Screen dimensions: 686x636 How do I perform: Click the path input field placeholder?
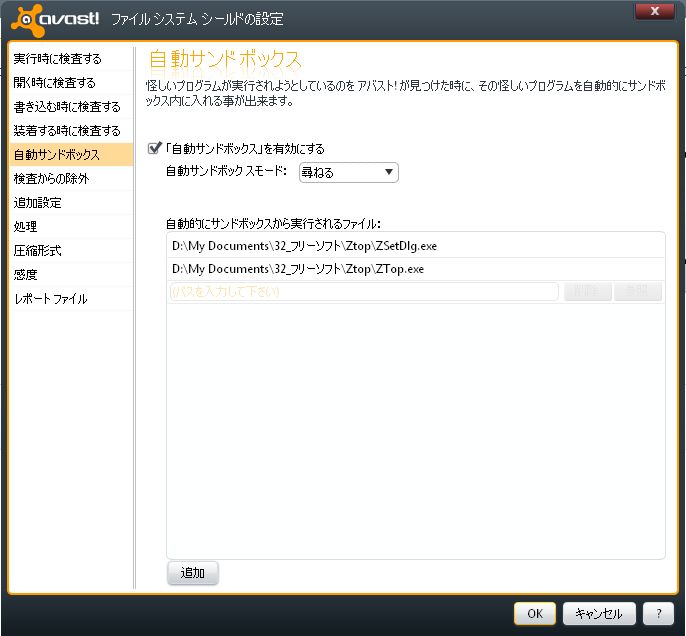tap(362, 292)
